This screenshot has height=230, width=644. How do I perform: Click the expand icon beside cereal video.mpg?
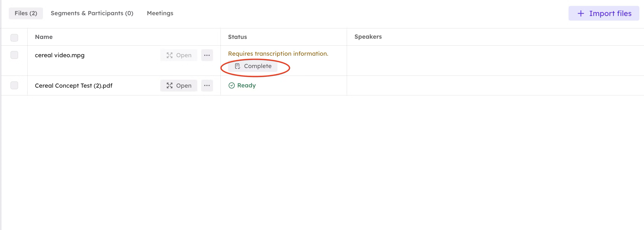click(170, 55)
